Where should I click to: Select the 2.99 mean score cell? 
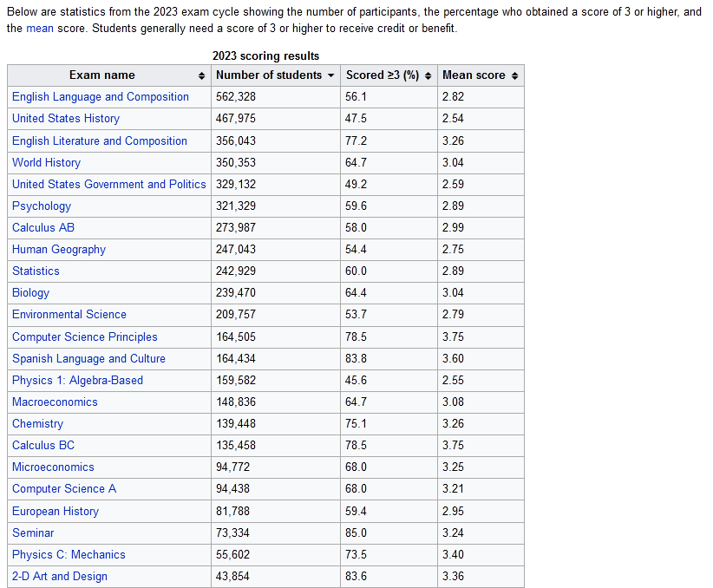[481, 228]
